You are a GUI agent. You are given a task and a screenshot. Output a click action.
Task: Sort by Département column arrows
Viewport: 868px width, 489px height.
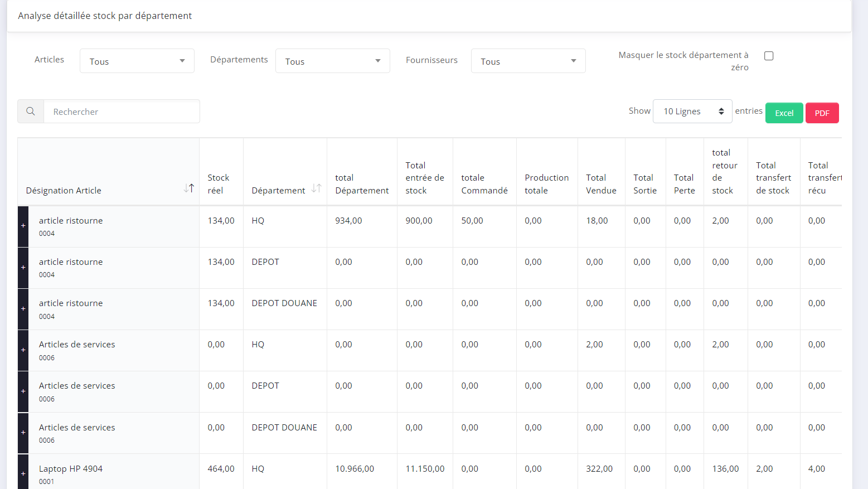316,188
